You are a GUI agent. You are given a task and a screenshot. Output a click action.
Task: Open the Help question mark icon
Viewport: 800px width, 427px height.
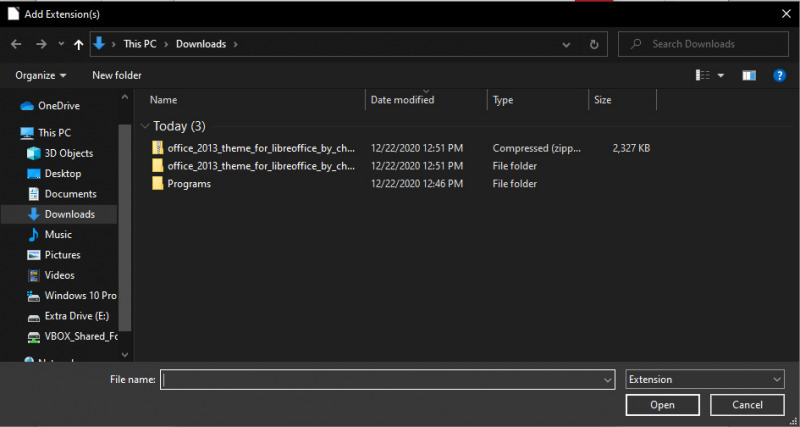pos(780,75)
